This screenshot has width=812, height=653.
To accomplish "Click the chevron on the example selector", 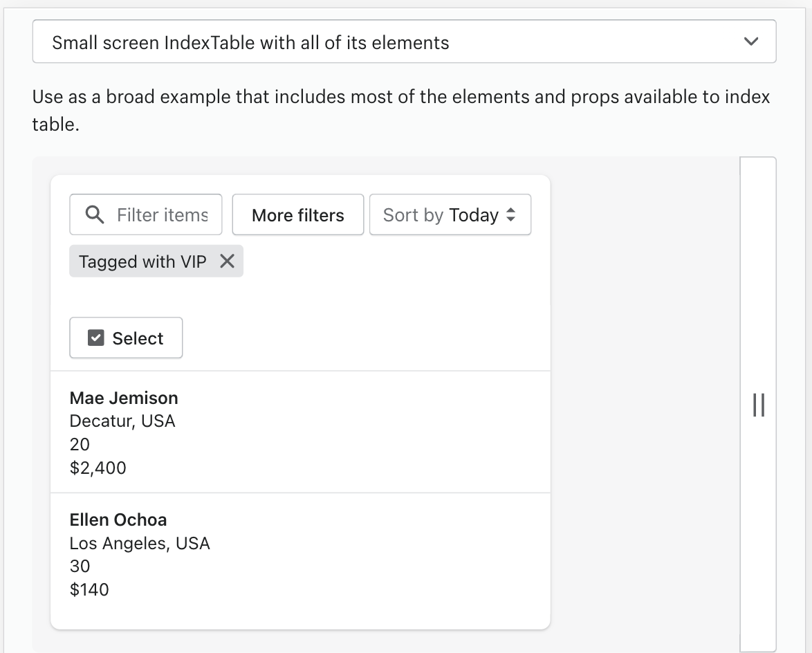I will (x=750, y=42).
